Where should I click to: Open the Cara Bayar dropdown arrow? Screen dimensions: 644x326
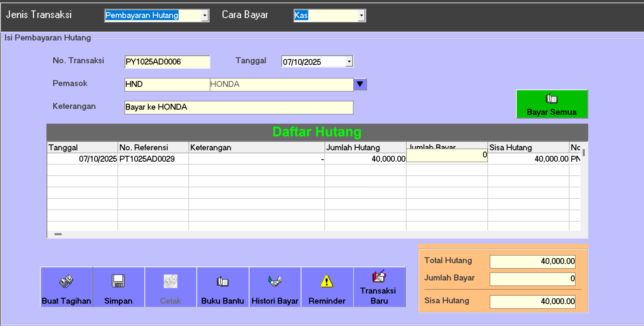click(x=361, y=16)
